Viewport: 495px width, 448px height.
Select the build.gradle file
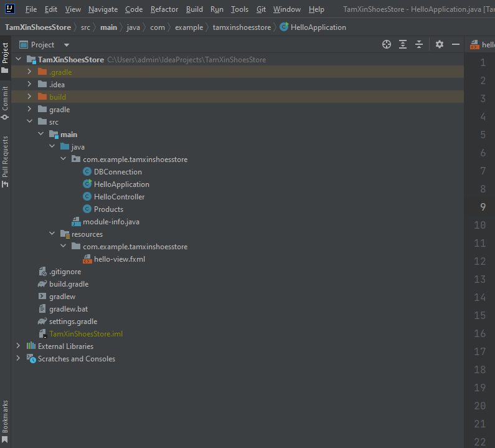[x=69, y=284]
